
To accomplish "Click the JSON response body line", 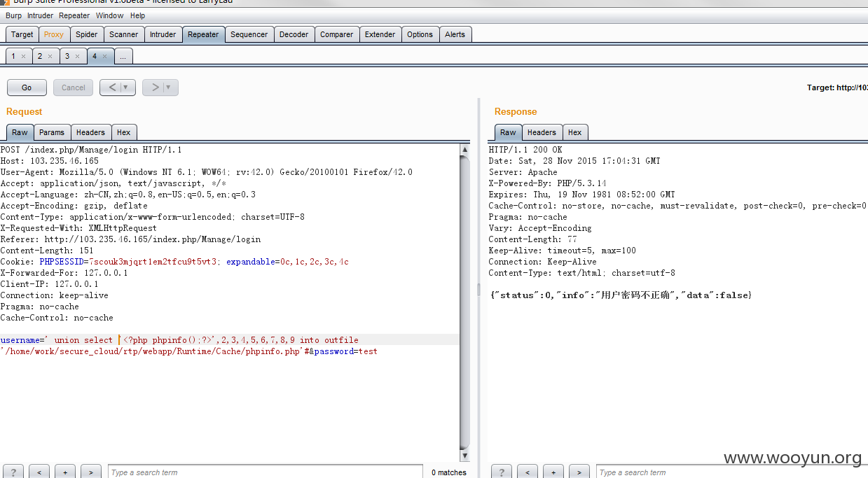I will 621,295.
